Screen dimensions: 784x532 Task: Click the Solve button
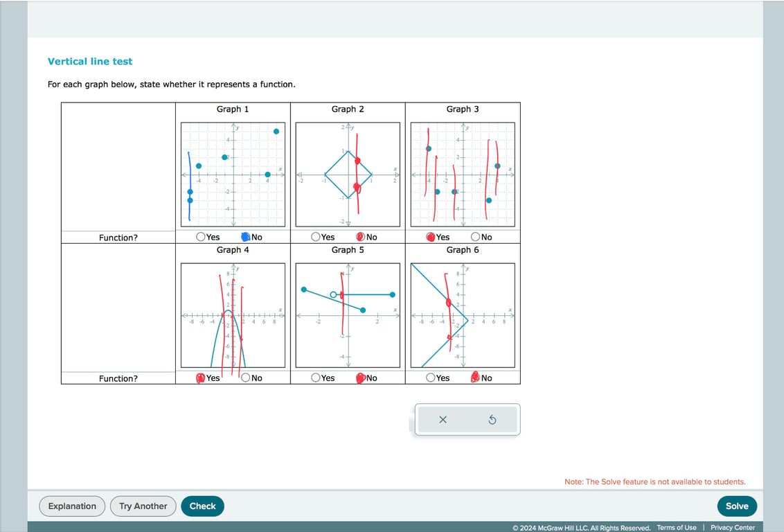click(737, 506)
